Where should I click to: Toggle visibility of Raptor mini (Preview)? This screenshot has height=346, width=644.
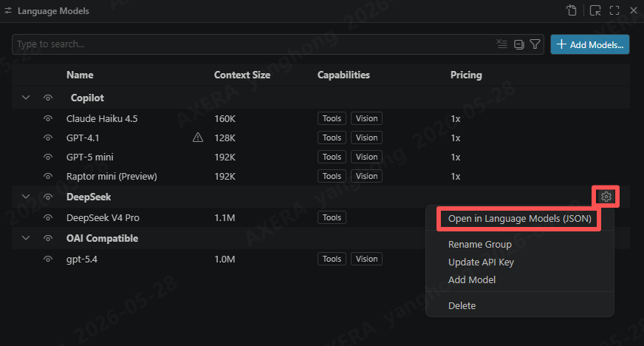click(x=48, y=176)
